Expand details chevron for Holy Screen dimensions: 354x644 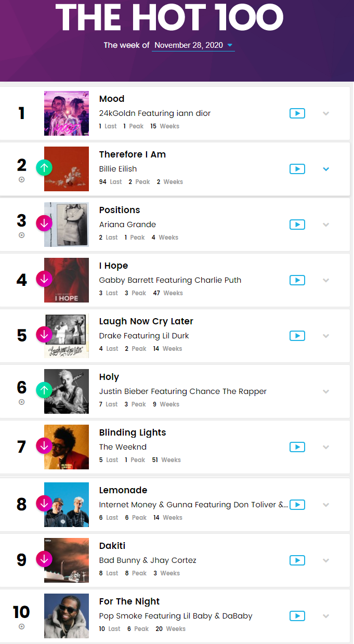(326, 391)
